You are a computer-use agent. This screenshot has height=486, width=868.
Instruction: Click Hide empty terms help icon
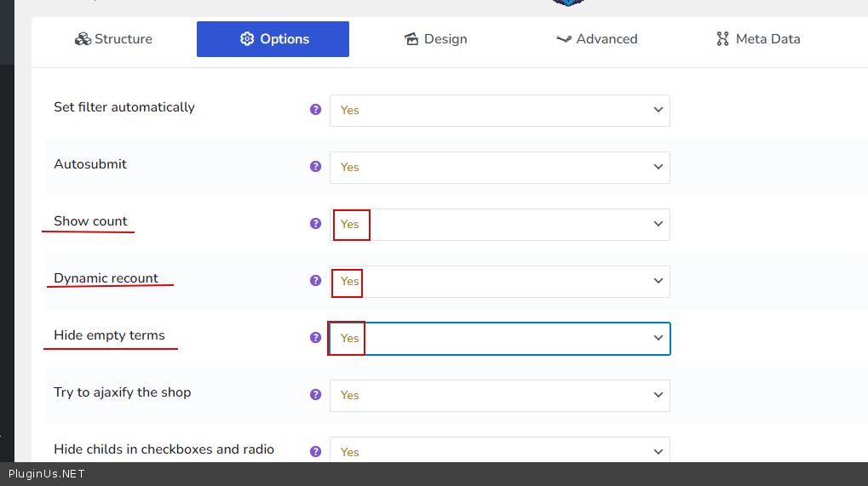315,338
